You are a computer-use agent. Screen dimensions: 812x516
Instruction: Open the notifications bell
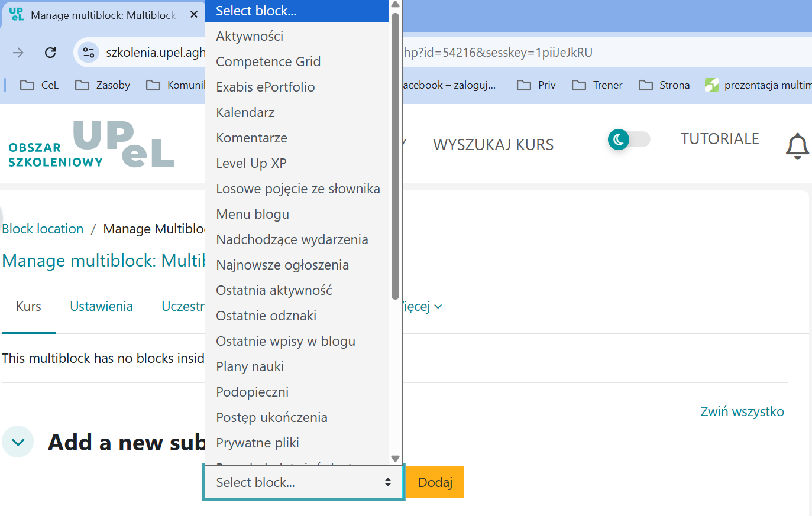pyautogui.click(x=797, y=145)
